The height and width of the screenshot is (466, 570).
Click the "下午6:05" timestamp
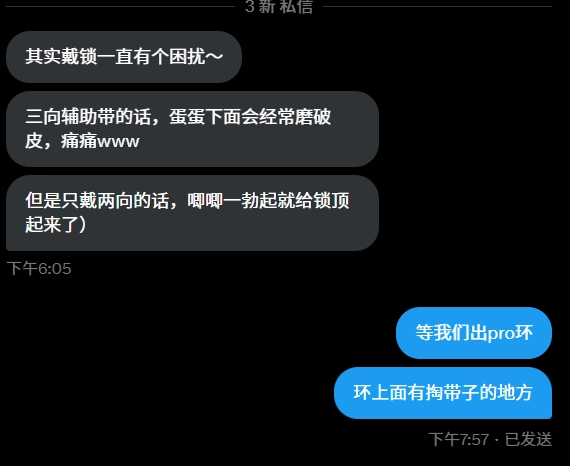coord(39,269)
